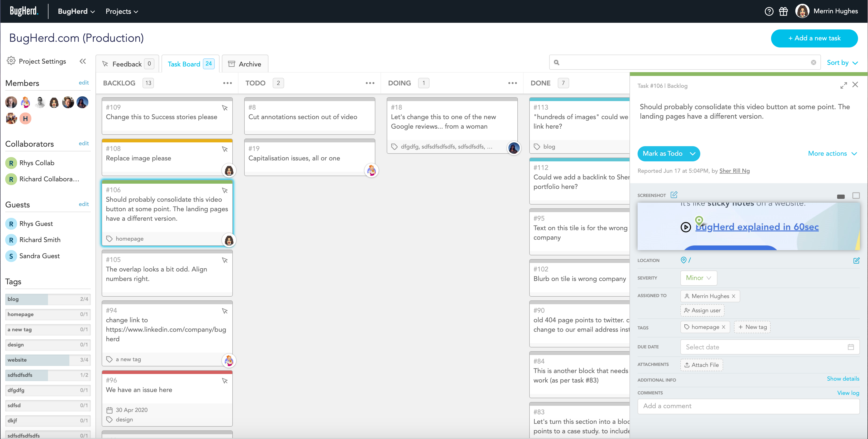Click the Add a comment field
This screenshot has height=439, width=868.
pos(748,406)
